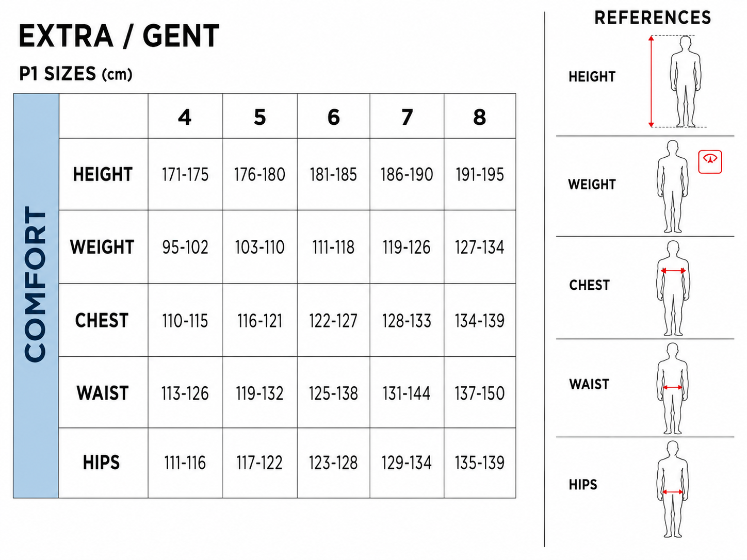Click the REFERENCES heading
The height and width of the screenshot is (560, 747).
point(653,18)
